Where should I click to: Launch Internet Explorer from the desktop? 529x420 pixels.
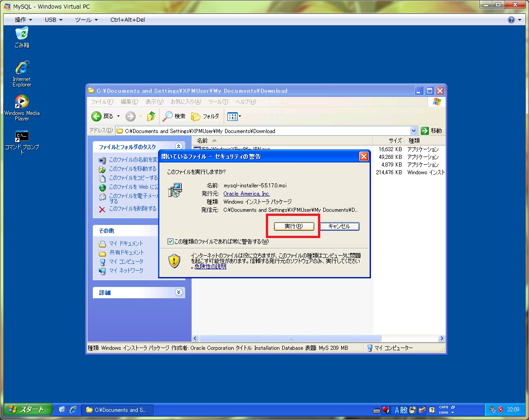click(x=22, y=74)
